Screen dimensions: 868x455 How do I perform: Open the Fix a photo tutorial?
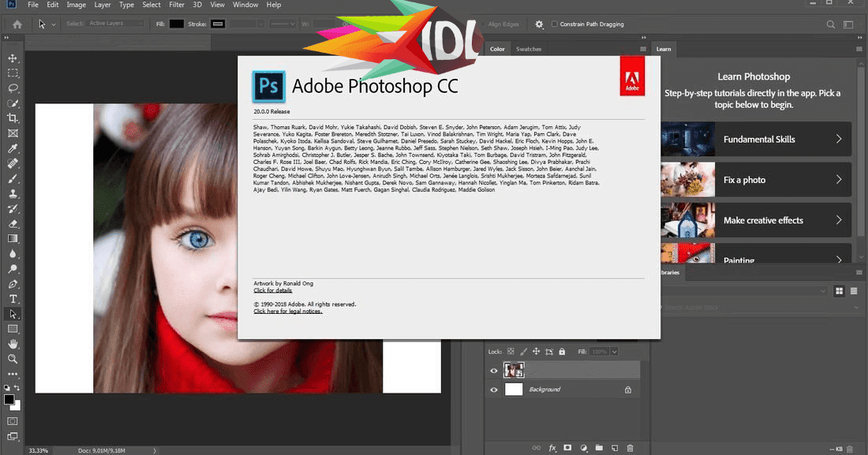click(756, 180)
